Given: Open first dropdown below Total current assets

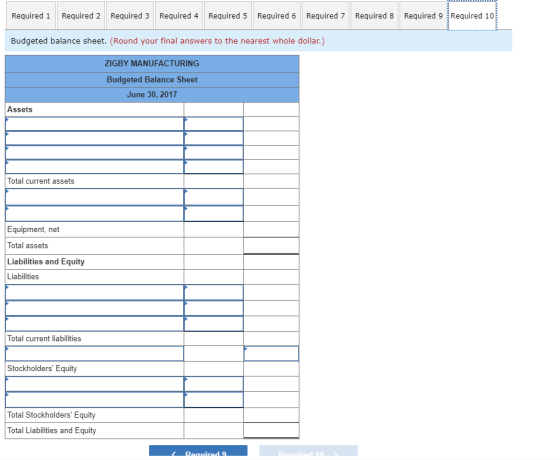Looking at the screenshot, I should 95,197.
